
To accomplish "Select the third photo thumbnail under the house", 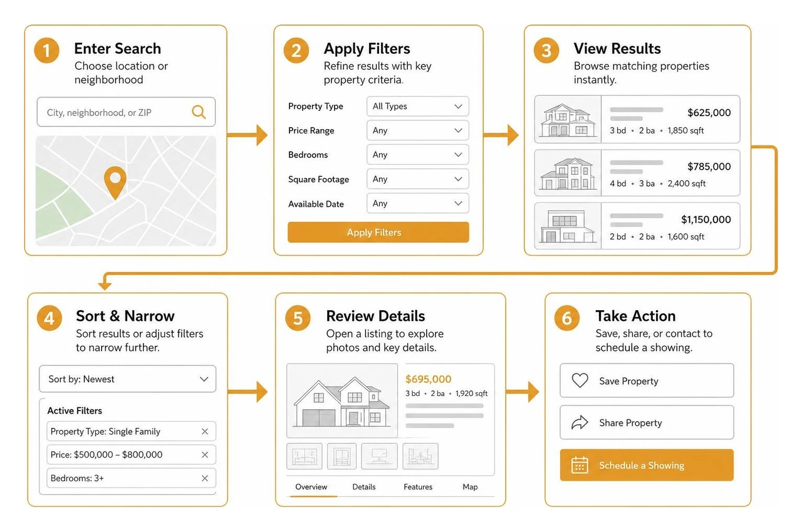I will coord(380,456).
